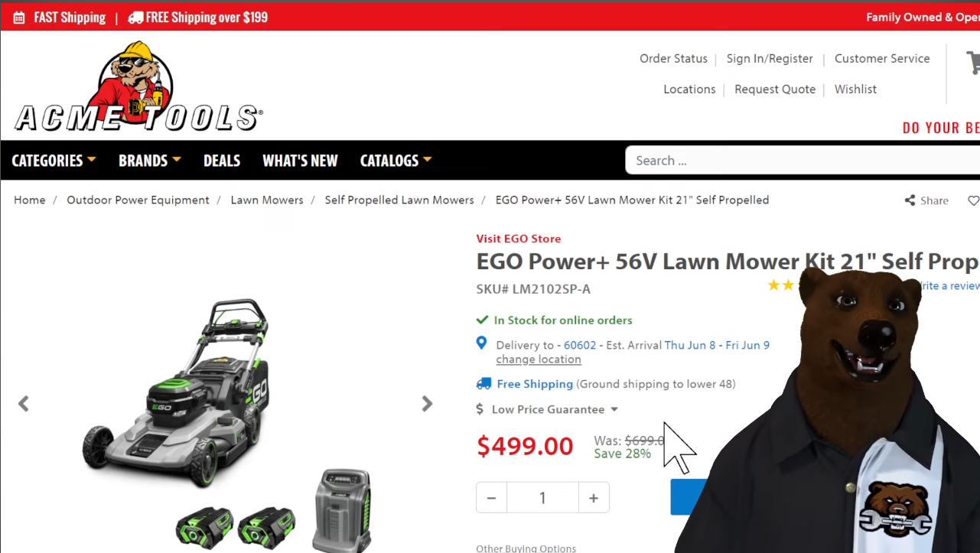Click the wishlist heart icon
980x553 pixels.
pos(973,200)
